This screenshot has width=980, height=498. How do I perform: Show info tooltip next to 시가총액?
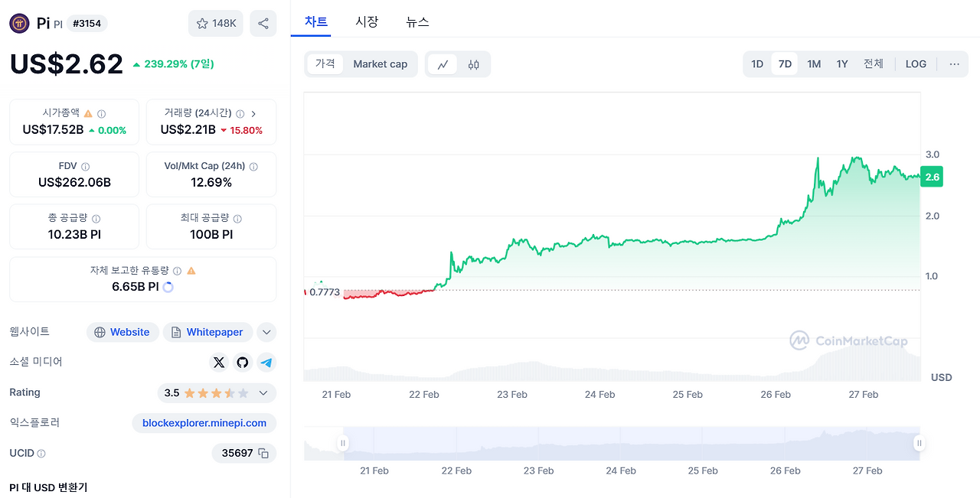[101, 113]
